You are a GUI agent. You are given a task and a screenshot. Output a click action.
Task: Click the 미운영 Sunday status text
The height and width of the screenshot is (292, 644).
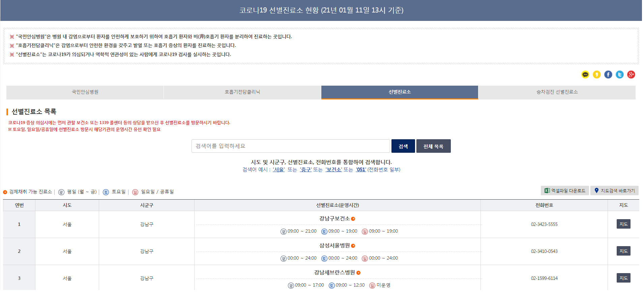tap(383, 285)
